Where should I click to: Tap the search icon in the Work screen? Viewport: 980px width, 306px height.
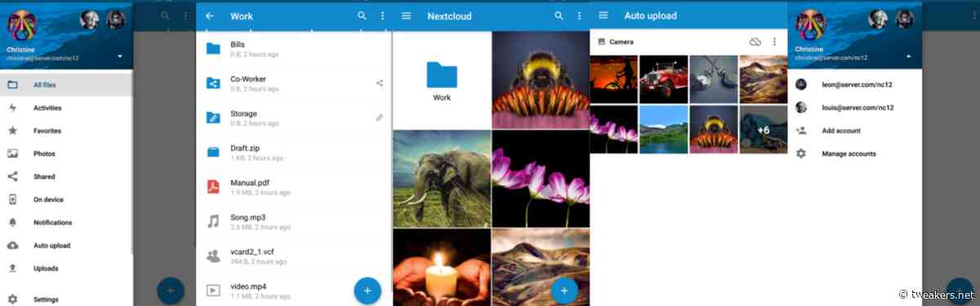point(362,16)
